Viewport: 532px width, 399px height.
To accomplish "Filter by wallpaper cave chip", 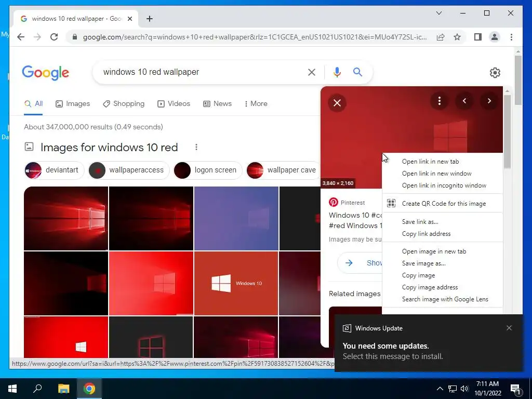I will click(284, 170).
